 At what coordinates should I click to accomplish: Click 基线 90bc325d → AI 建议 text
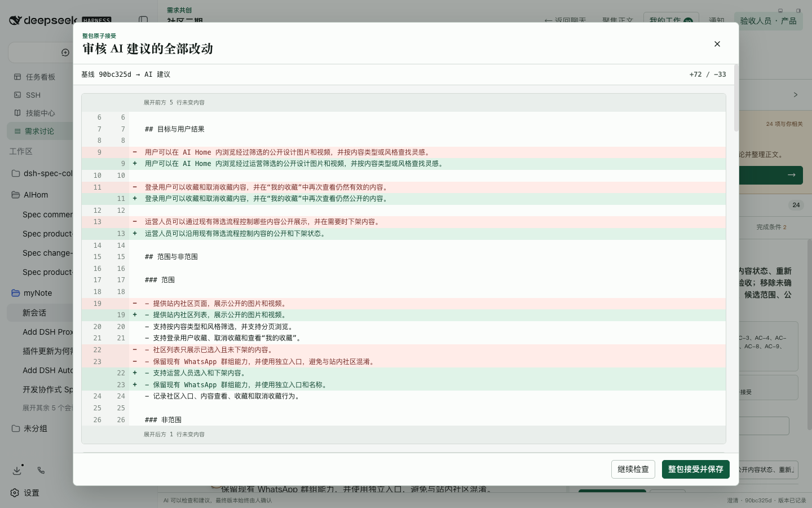click(x=126, y=75)
